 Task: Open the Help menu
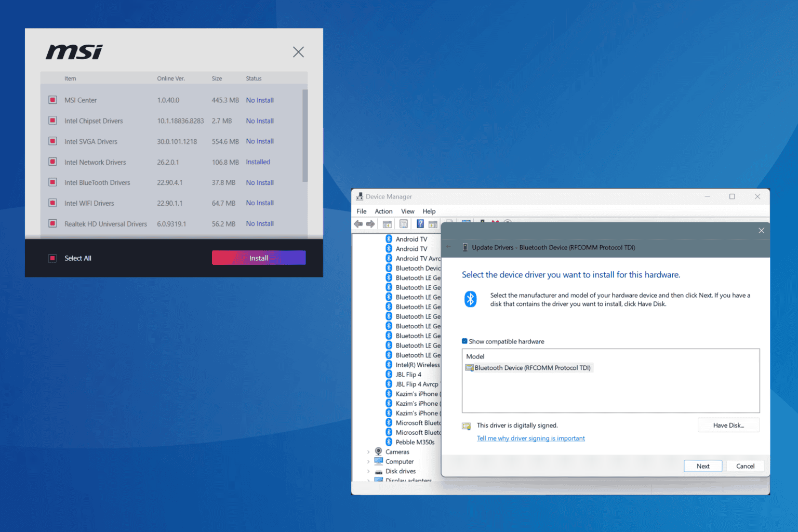429,211
